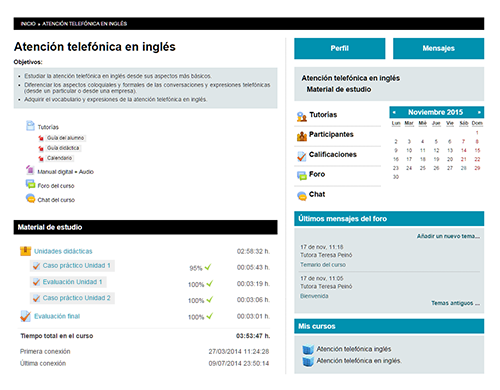This screenshot has height=390, width=500.
Task: Click the Tutorías label in course resources
Action: (x=48, y=127)
